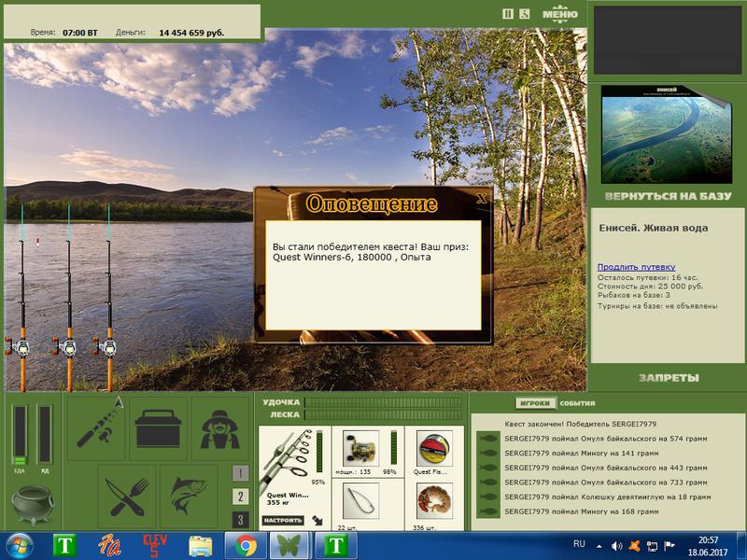747x560 pixels.
Task: Open the fisherman profile icon
Action: pyautogui.click(x=219, y=428)
